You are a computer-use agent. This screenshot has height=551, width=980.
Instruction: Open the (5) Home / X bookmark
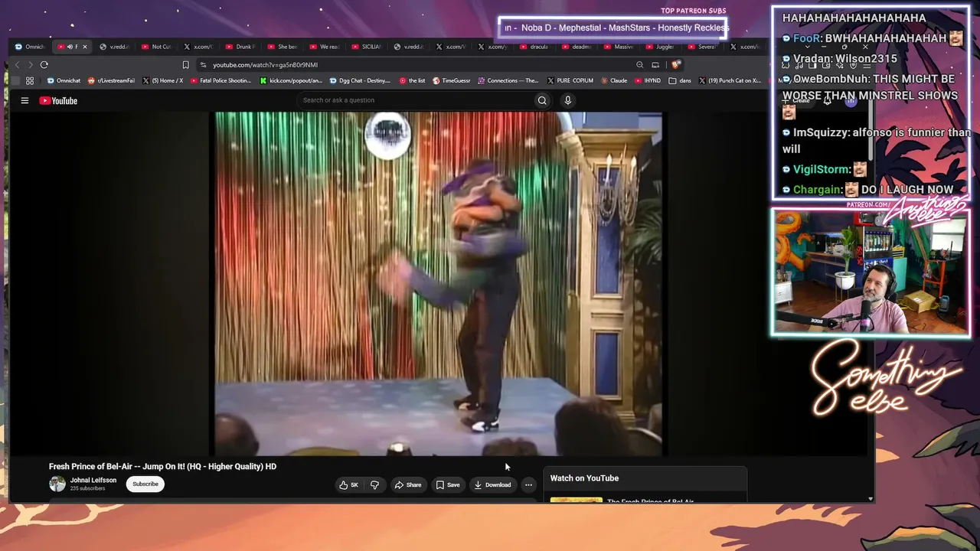pos(162,80)
